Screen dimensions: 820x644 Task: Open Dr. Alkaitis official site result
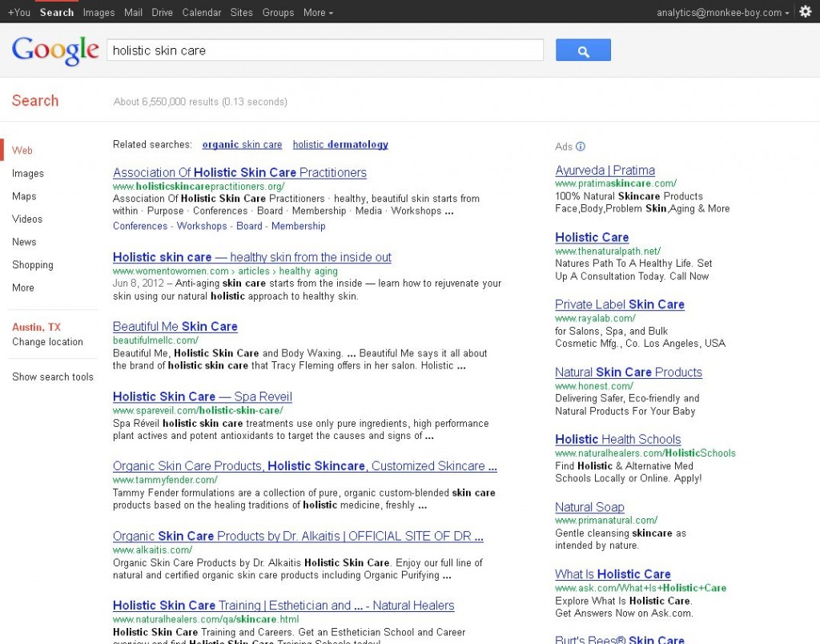pos(298,536)
